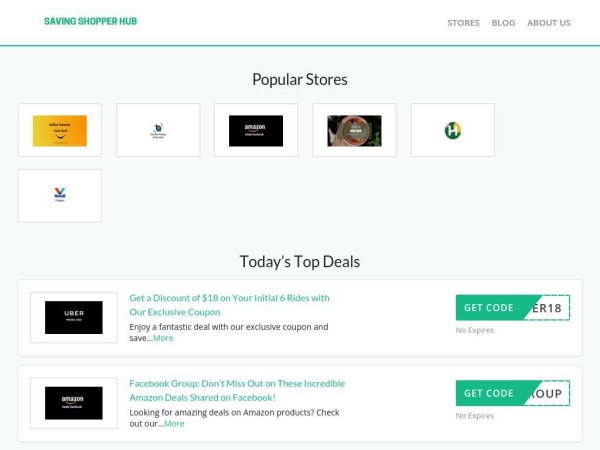Viewport: 600px width, 450px height.
Task: Click the Today's Top Deals heading
Action: [299, 262]
